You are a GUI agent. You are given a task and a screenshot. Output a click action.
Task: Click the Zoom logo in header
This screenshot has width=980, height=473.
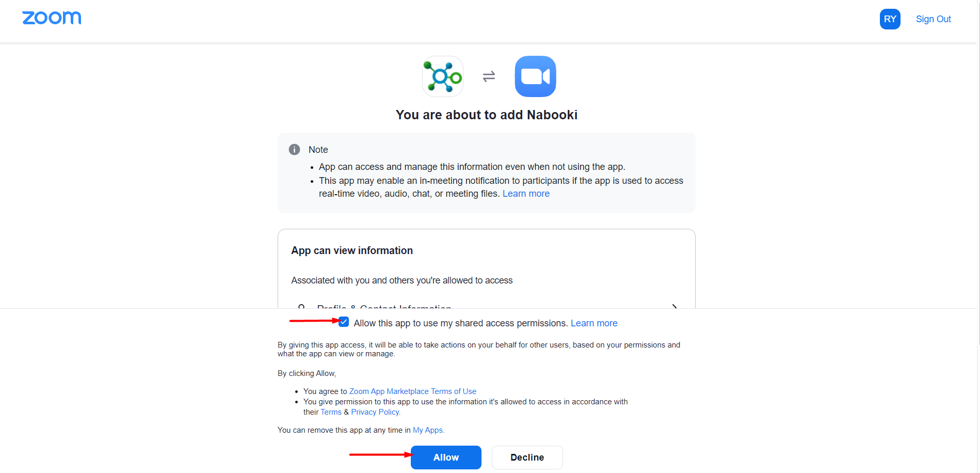[x=52, y=18]
